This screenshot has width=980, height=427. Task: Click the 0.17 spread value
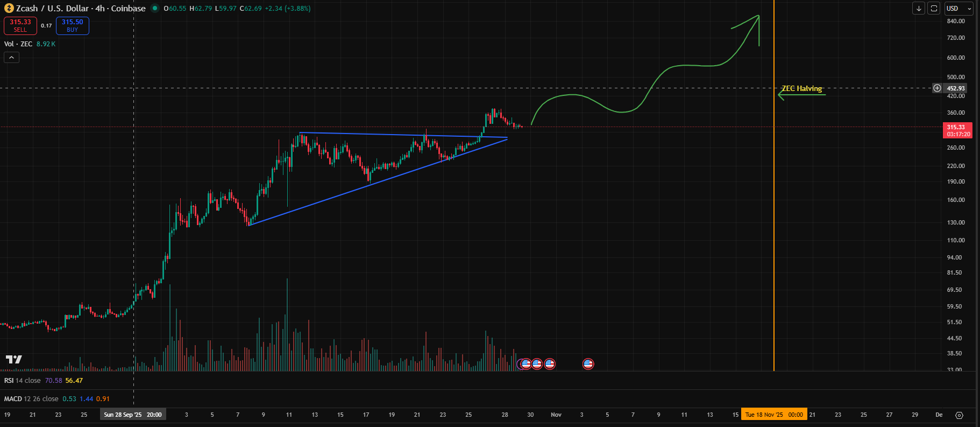pyautogui.click(x=46, y=26)
